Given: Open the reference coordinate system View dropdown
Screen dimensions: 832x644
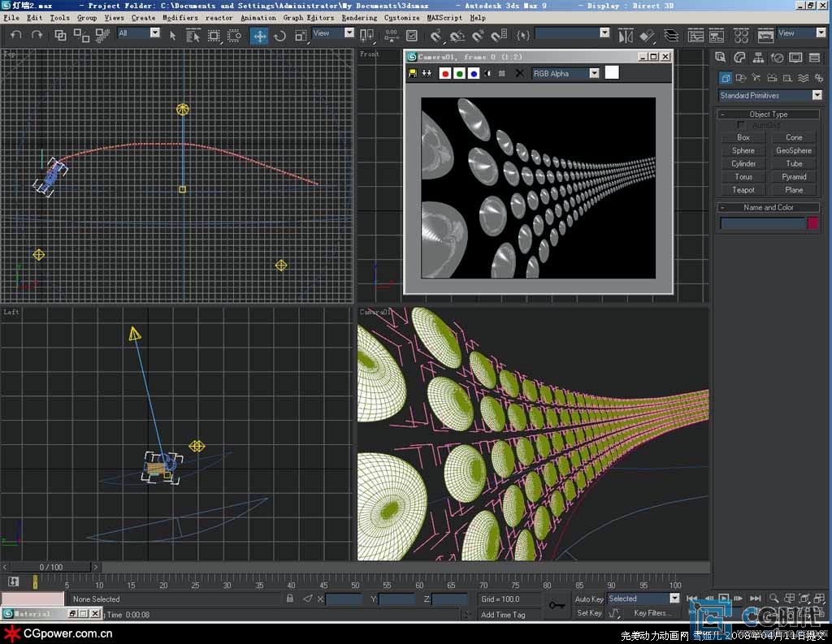Looking at the screenshot, I should [x=332, y=32].
